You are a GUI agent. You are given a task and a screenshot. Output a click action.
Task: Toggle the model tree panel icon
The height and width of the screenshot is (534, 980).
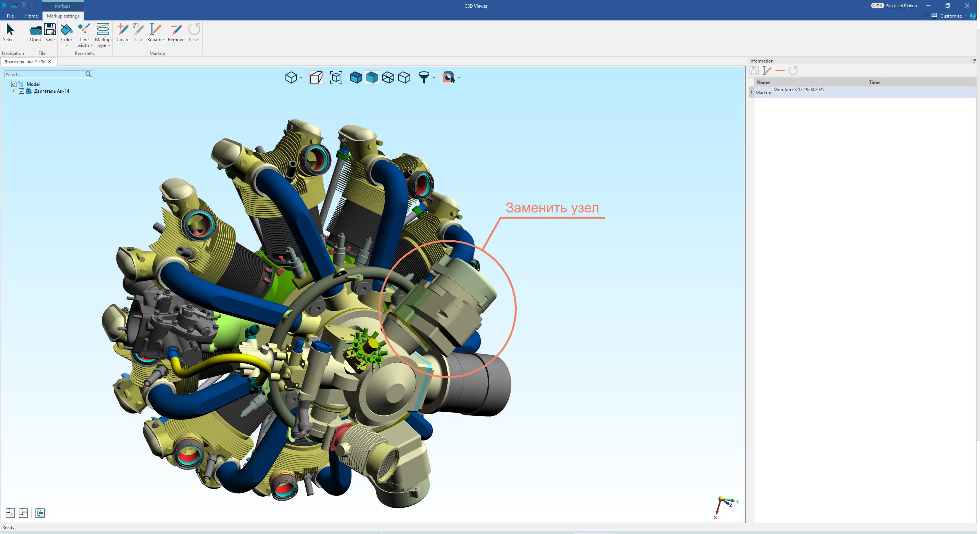40,513
